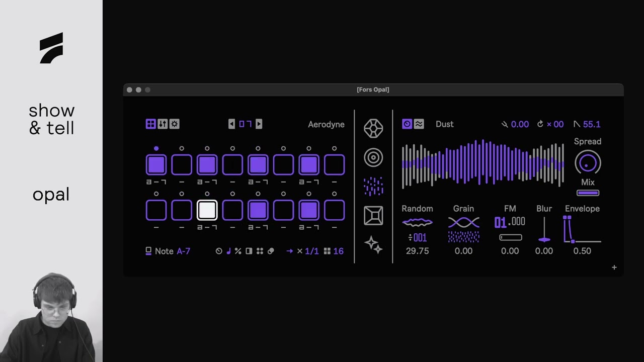Change the Random divider value ÷001

click(x=417, y=237)
